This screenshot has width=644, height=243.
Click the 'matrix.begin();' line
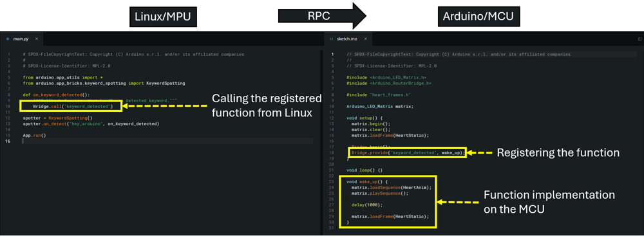pos(370,124)
